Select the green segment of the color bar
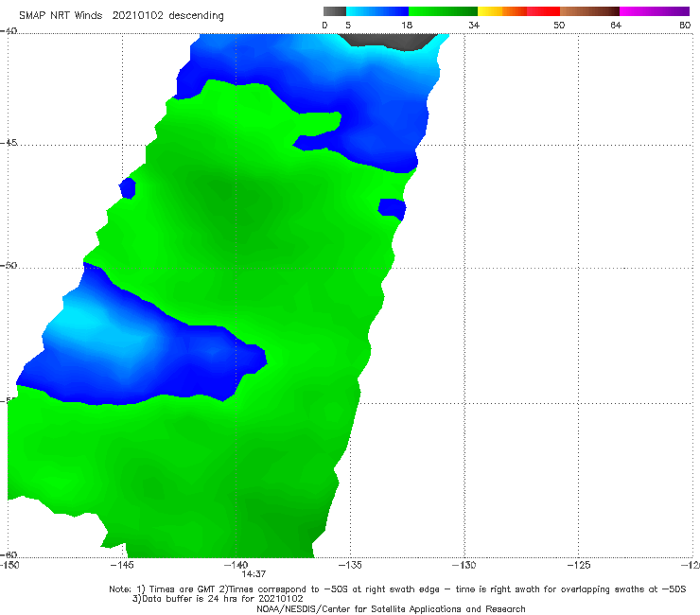The width and height of the screenshot is (700, 615). (443, 11)
